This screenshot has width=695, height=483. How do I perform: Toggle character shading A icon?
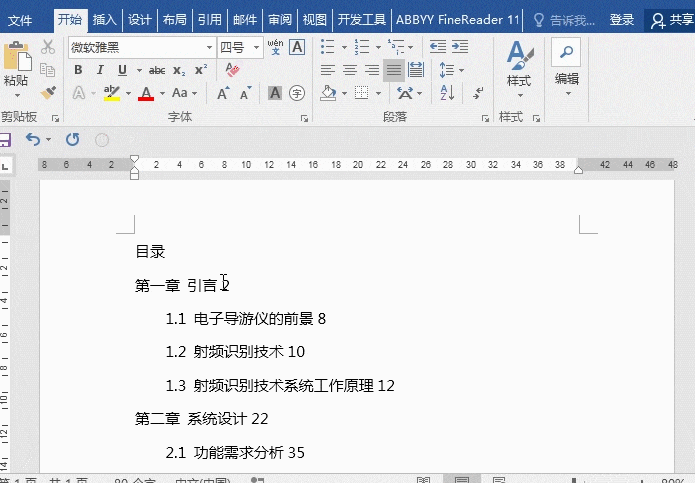click(275, 93)
